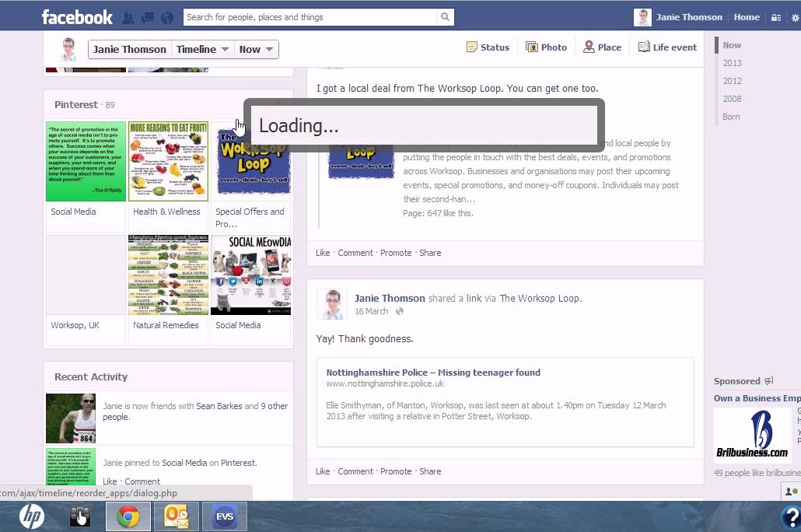
Task: Open Janie Thomson author link on shared post
Action: click(390, 298)
